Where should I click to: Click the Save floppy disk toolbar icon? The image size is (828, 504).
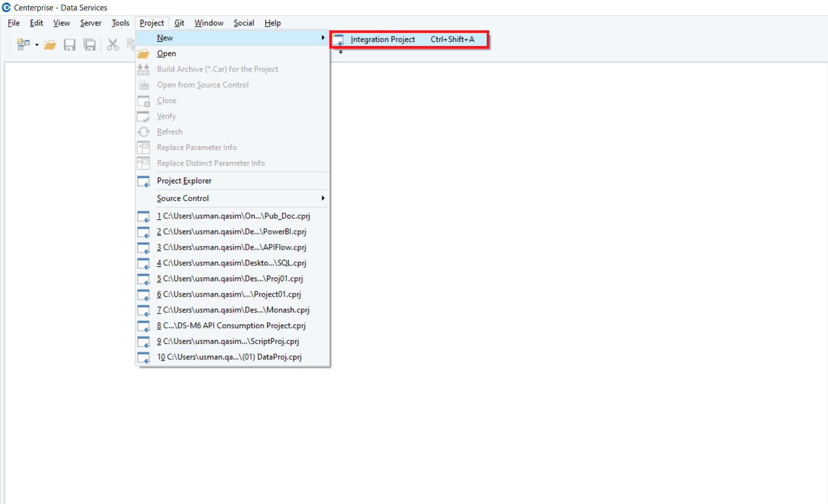70,45
